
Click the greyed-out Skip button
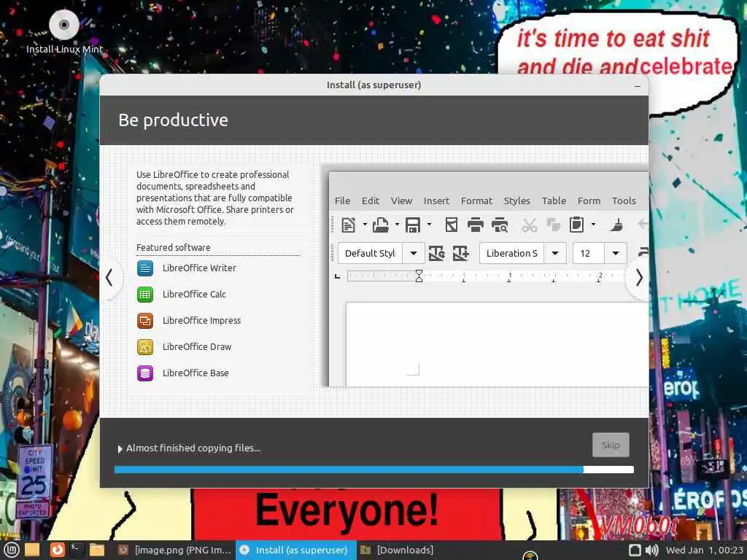coord(611,445)
